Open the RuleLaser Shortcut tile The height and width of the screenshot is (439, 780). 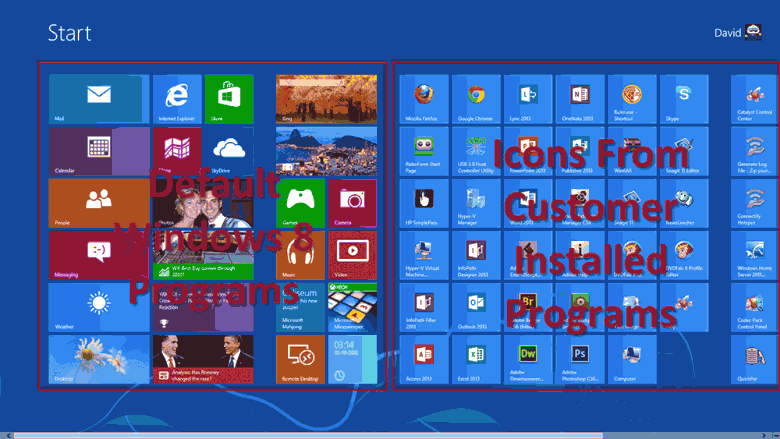coord(632,99)
